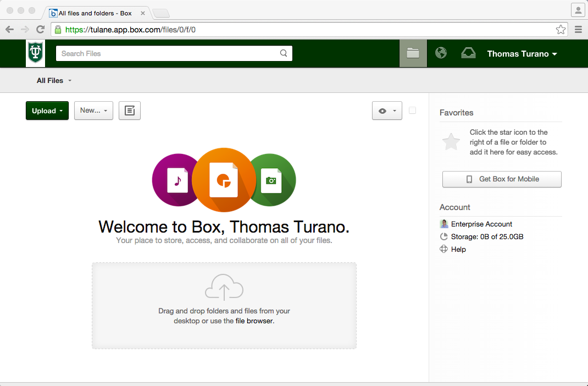Click the browser back arrow
Image resolution: width=588 pixels, height=386 pixels.
coord(10,30)
